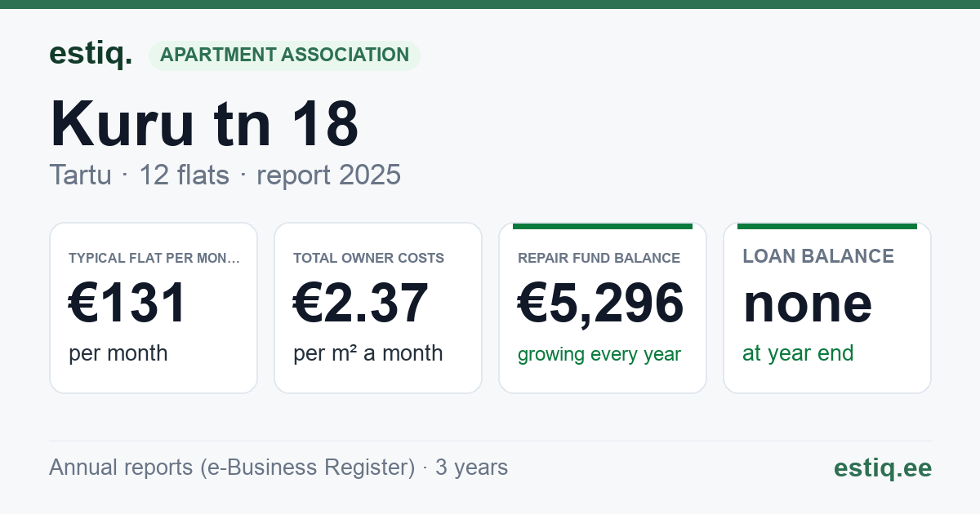Screen dimensions: 980x514
Task: Click the 'at year end' caption
Action: [798, 353]
